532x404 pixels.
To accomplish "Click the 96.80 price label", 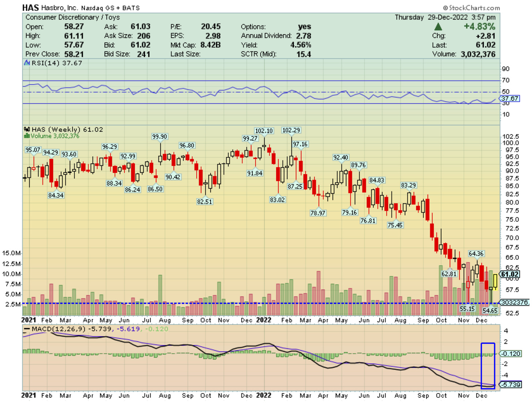I will pyautogui.click(x=187, y=145).
